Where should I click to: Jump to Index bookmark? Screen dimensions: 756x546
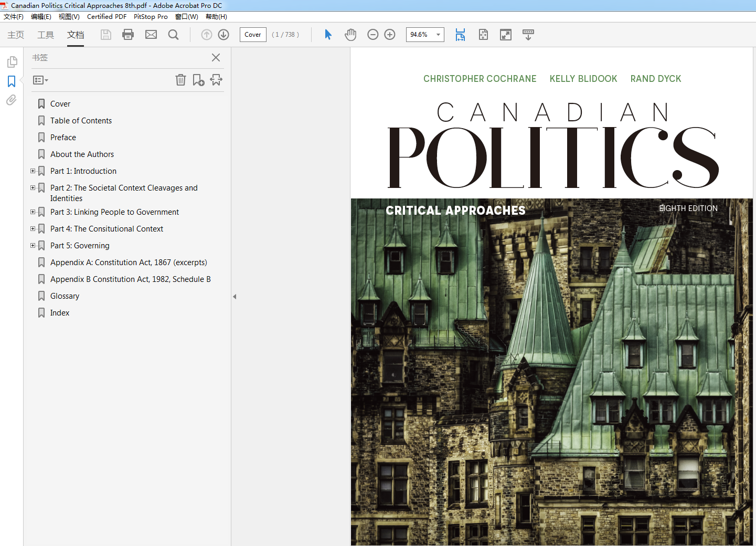(x=60, y=313)
